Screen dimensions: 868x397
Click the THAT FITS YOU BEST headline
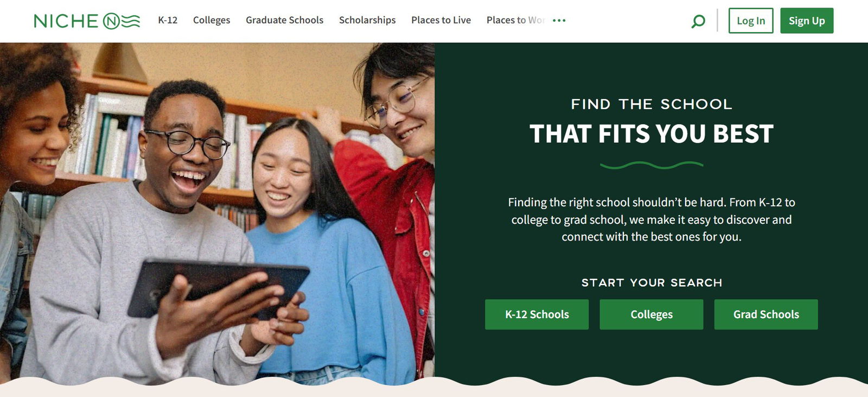pos(652,134)
